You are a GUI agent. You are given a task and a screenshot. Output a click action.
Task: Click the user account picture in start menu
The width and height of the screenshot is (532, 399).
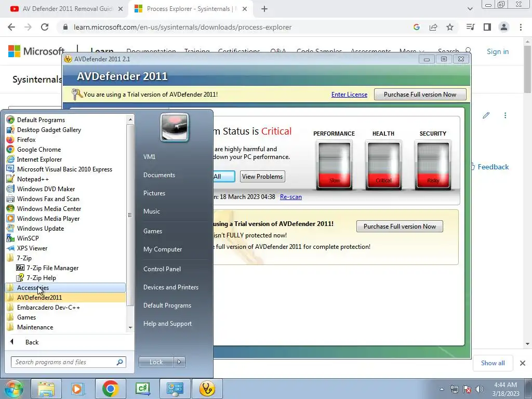click(x=175, y=127)
